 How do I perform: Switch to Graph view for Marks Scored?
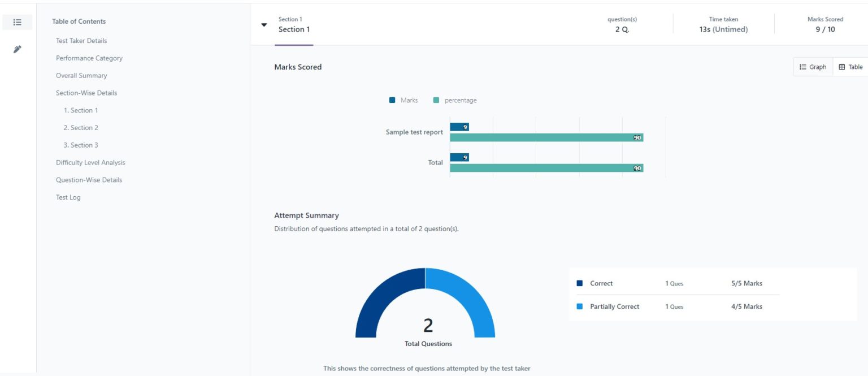click(x=812, y=66)
